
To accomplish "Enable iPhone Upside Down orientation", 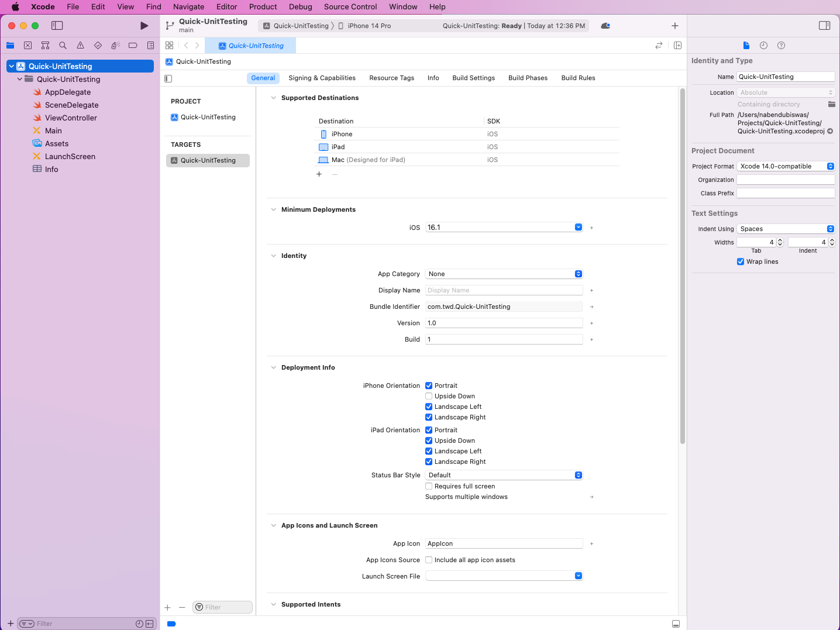I will tap(429, 396).
